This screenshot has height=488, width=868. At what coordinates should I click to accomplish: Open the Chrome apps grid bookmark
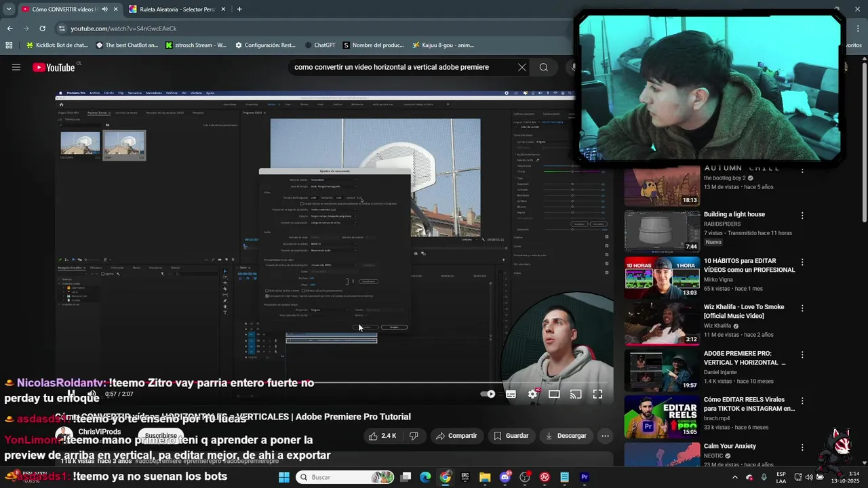(x=9, y=45)
